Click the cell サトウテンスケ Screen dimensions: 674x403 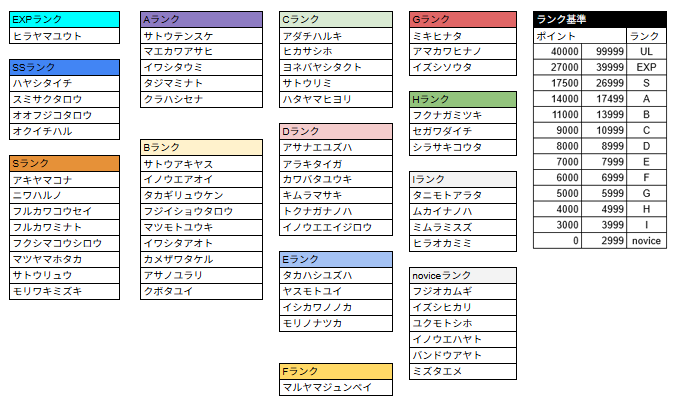point(201,36)
